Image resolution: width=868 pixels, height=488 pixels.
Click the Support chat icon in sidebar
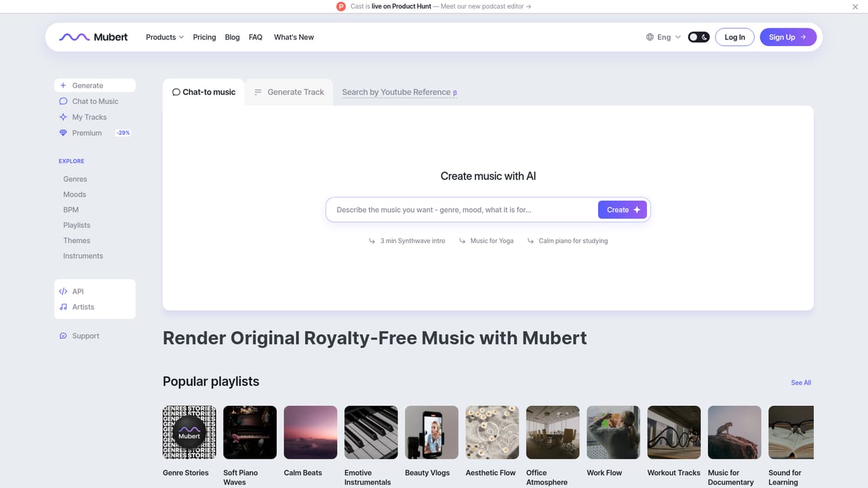point(63,336)
